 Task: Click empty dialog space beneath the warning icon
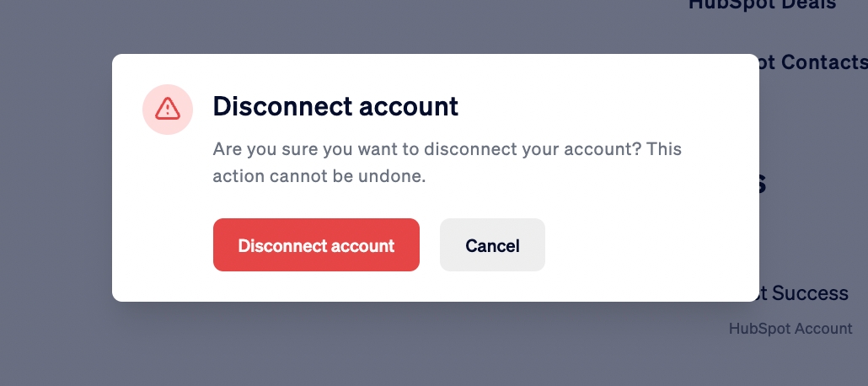(168, 211)
